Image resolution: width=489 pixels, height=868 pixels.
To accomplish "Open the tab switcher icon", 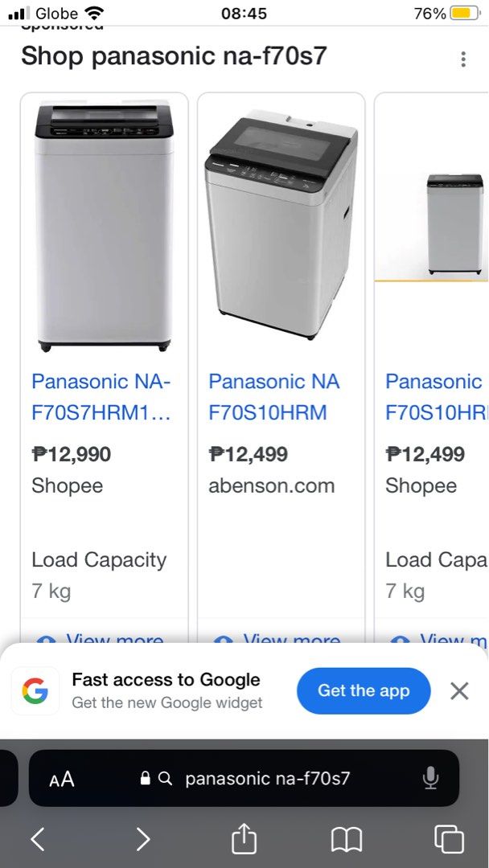I will point(448,838).
